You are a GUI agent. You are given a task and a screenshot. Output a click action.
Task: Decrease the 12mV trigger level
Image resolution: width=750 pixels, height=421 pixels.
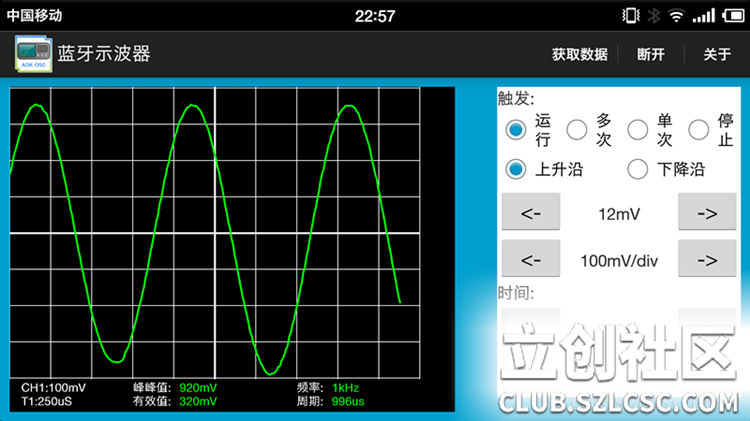click(531, 212)
